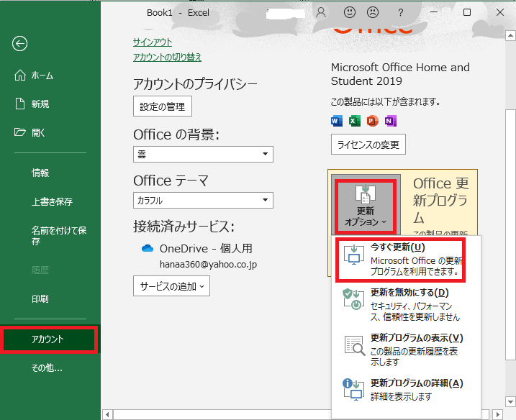Go to ホーム in the sidebar

42,76
